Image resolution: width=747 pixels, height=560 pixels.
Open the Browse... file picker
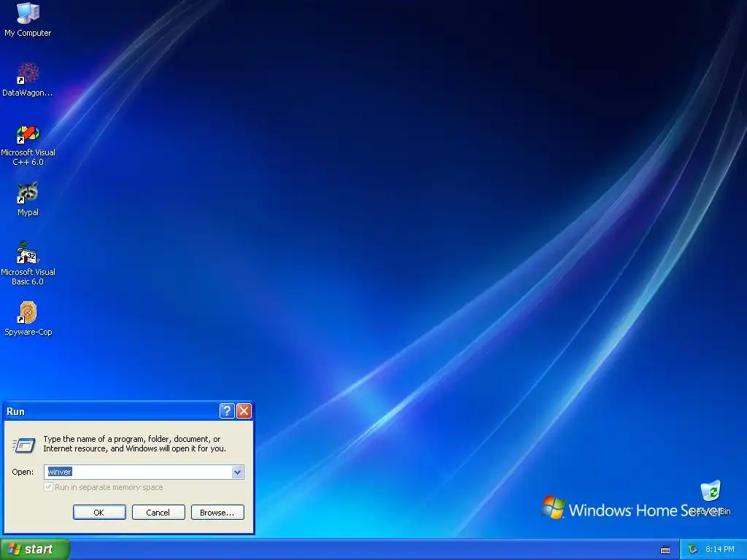click(x=217, y=513)
